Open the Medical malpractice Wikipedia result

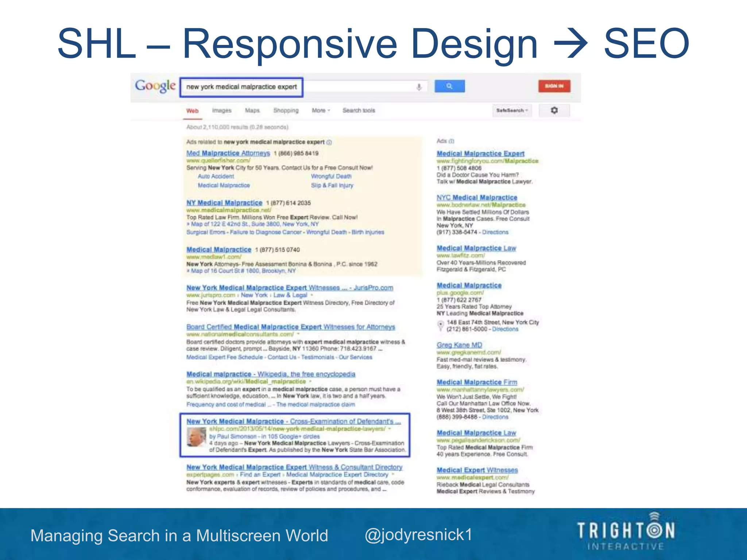click(270, 374)
